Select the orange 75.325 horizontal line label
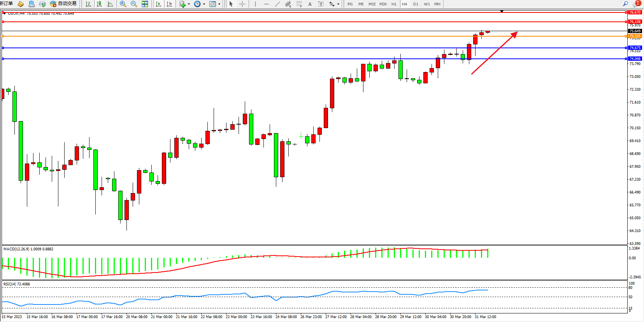Viewport: 644px width, 322px height. pos(635,36)
